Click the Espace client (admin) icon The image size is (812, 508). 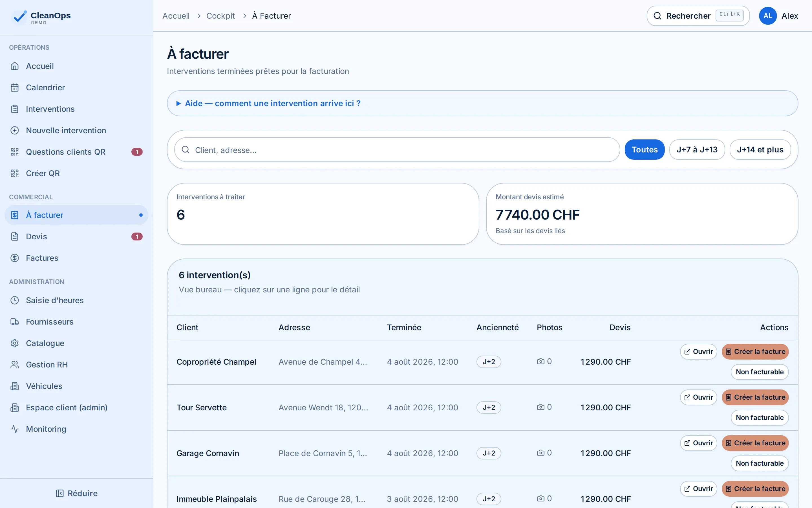[x=14, y=408]
